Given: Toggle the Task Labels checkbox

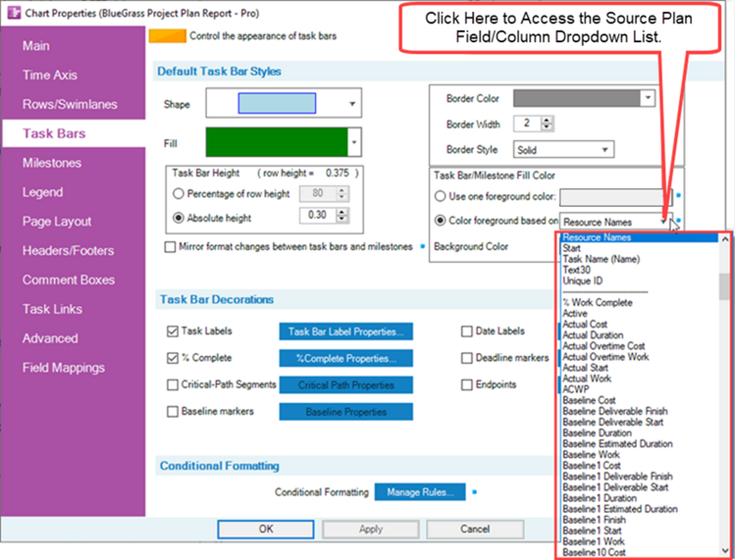Looking at the screenshot, I should [172, 331].
